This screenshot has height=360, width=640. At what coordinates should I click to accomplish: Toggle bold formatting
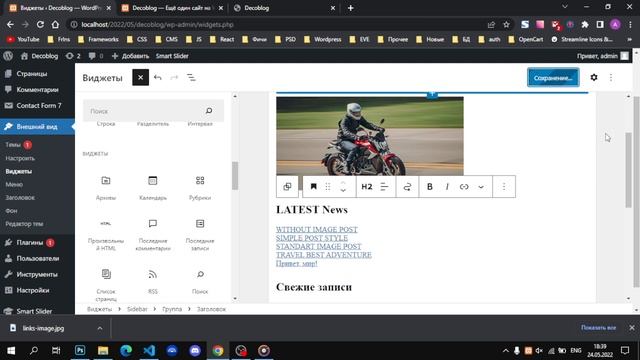[x=429, y=187]
